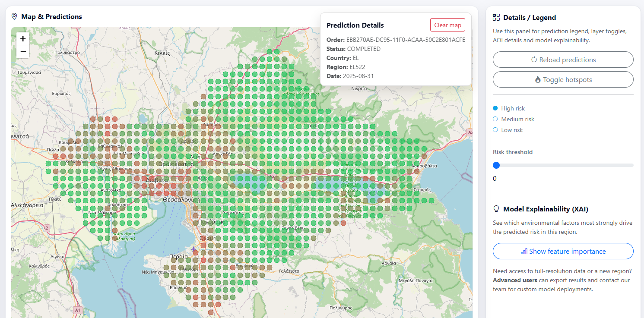
Task: Select the Low risk radio option
Action: [495, 130]
